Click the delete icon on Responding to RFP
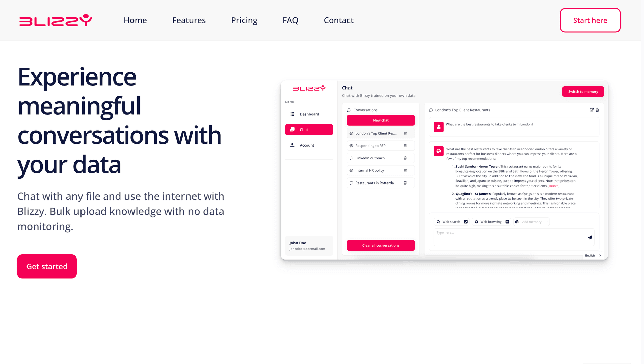Image resolution: width=644 pixels, height=364 pixels. coord(405,146)
